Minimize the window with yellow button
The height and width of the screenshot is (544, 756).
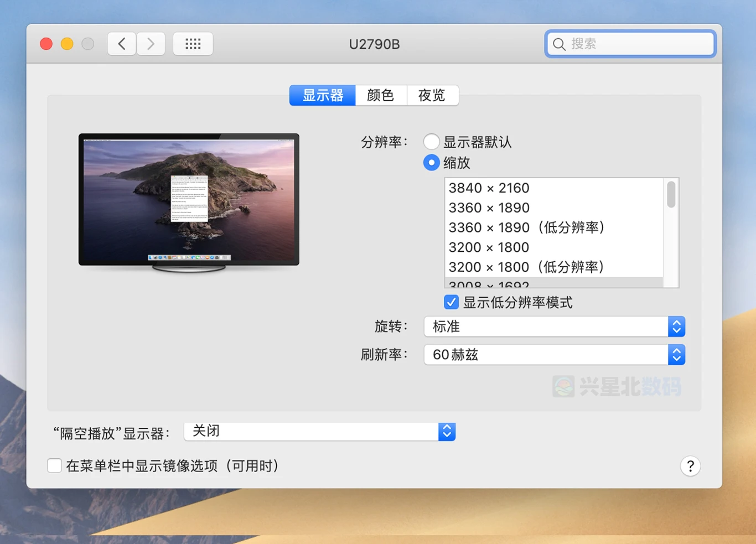pyautogui.click(x=67, y=44)
